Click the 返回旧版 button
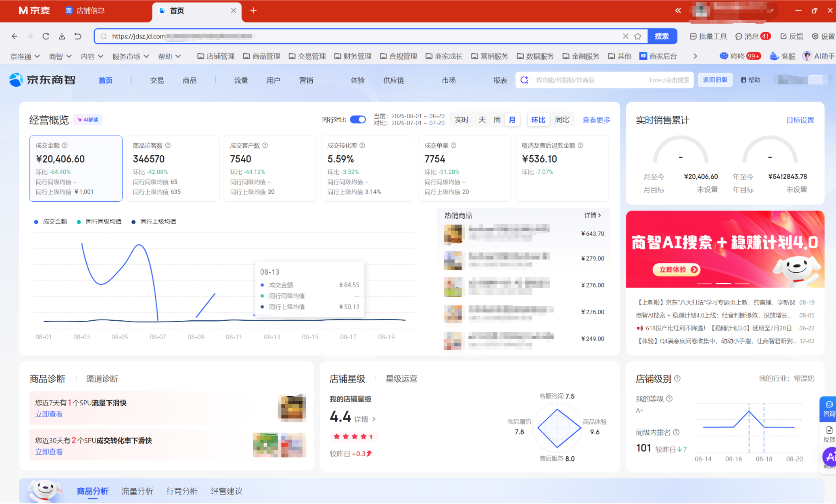This screenshot has width=836, height=504. coord(715,80)
